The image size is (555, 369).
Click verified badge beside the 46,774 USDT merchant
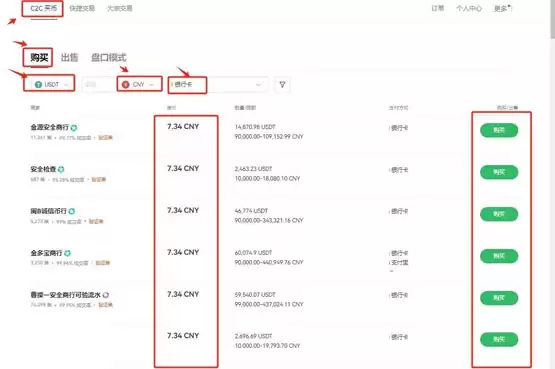(x=71, y=211)
